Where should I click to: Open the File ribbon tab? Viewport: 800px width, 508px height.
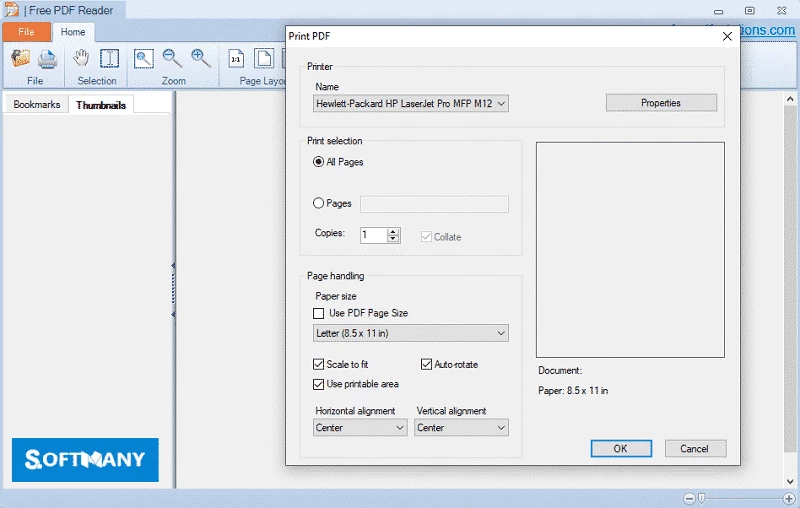26,32
